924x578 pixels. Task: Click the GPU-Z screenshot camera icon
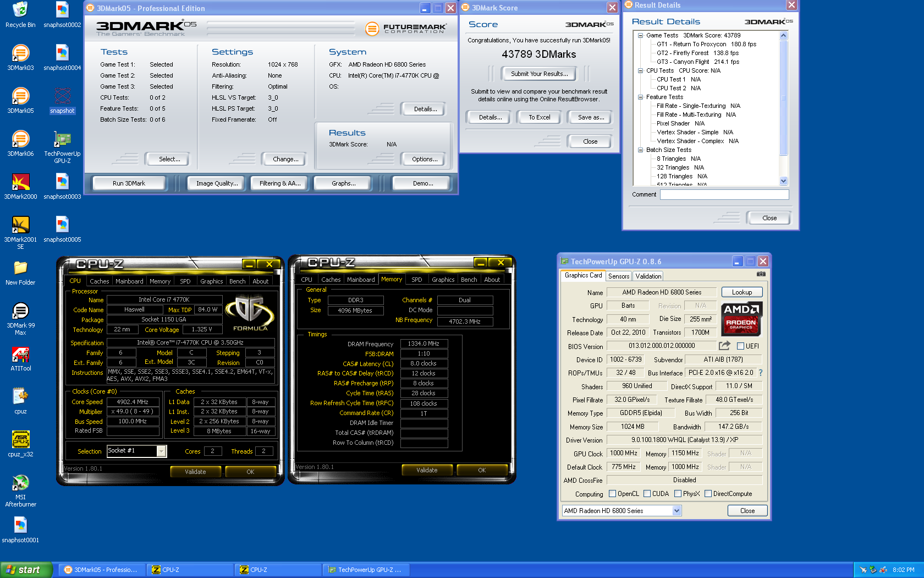761,274
